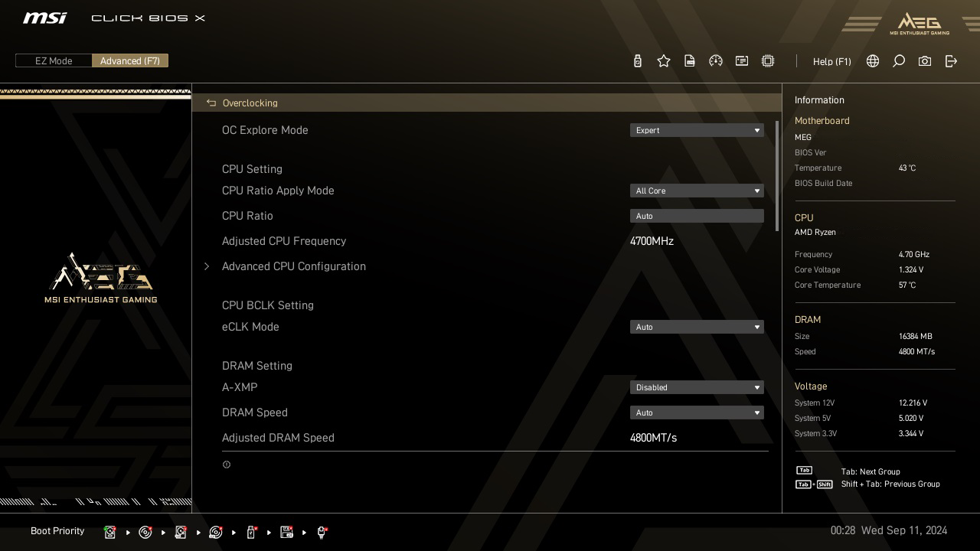Screen dimensions: 980x551
Task: Click the Favorites star icon
Action: coord(664,61)
